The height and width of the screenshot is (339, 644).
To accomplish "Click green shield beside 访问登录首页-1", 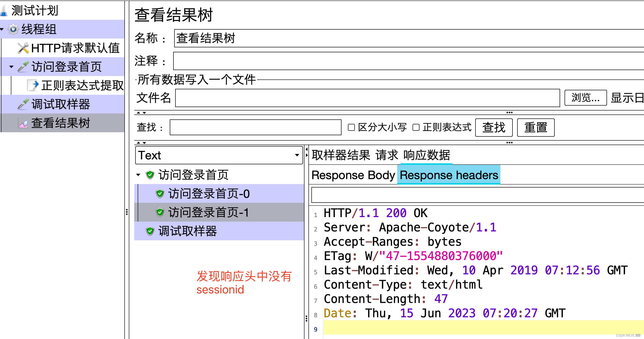I will click(x=160, y=212).
